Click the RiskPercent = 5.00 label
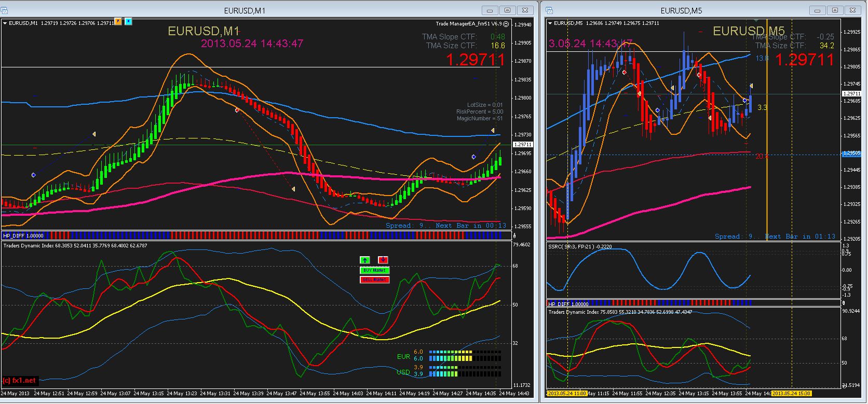 480,112
